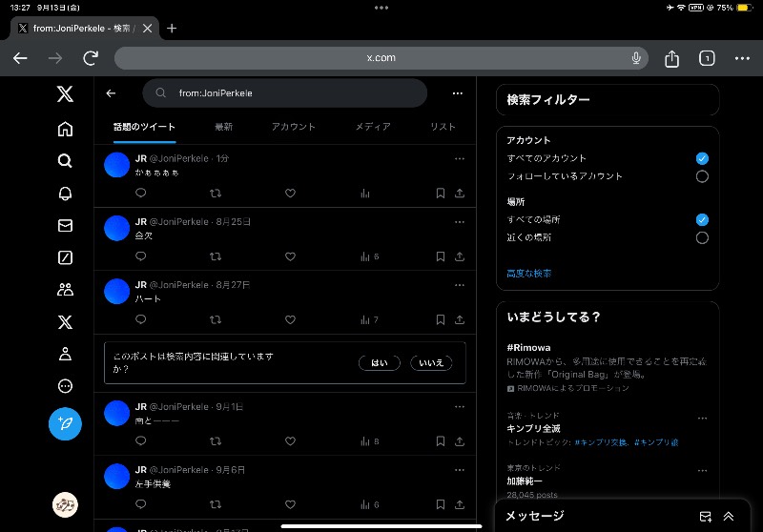Screen dimensions: 763x532
Task: Reply to the 9月1日 post
Action: click(140, 441)
